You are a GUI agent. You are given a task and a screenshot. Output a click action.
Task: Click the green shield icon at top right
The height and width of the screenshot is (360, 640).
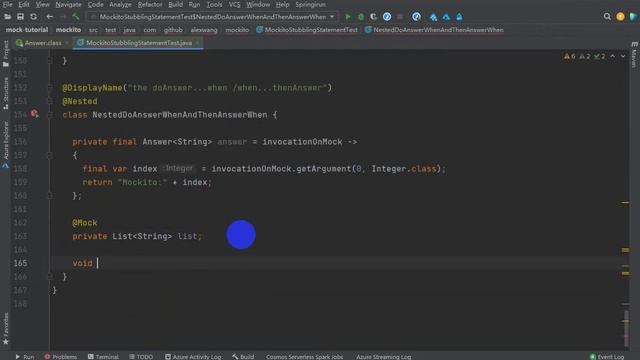coord(633,17)
